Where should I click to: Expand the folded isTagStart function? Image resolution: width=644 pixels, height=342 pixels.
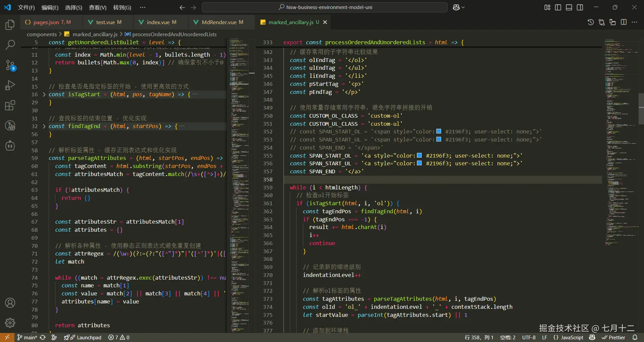click(44, 95)
